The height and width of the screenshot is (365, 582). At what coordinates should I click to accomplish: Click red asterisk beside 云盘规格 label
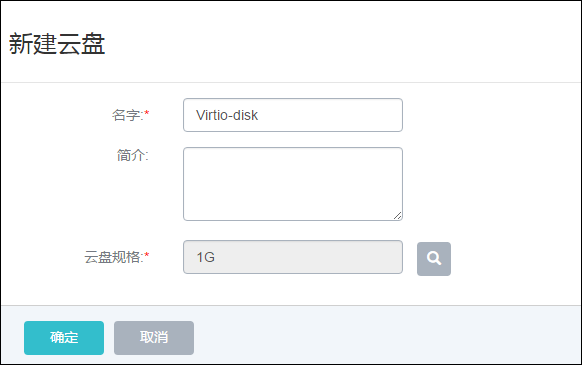[x=147, y=255]
